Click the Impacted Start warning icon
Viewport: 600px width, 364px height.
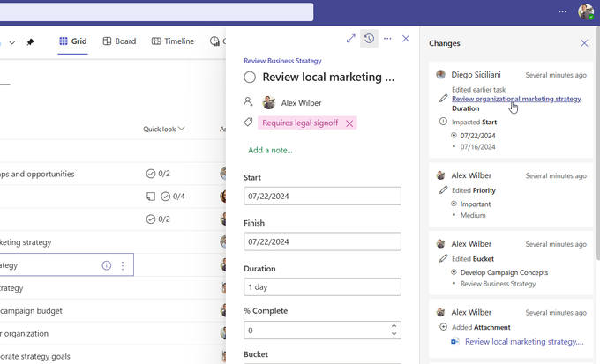(x=443, y=122)
